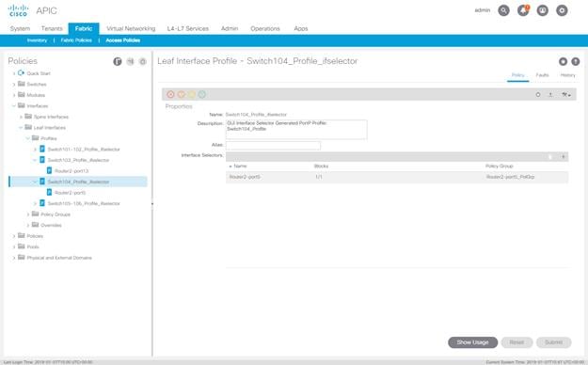Image resolution: width=588 pixels, height=365 pixels.
Task: Click the first dark round icon in the Policies header
Action: 118,61
